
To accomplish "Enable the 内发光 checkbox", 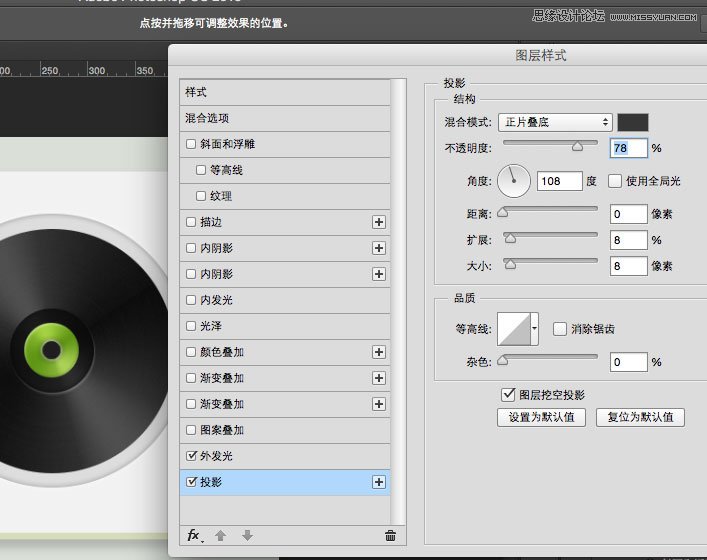I will pos(191,300).
